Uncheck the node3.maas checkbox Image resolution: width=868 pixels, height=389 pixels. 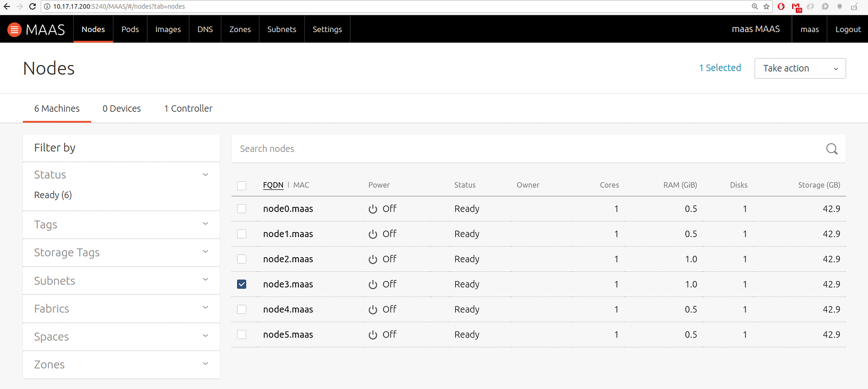242,284
